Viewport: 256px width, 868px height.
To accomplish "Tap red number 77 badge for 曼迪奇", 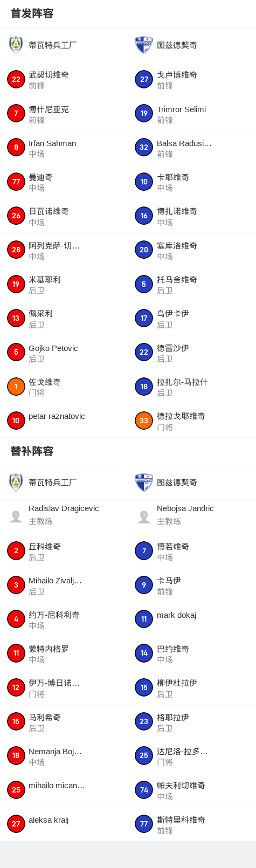I will pos(16,182).
